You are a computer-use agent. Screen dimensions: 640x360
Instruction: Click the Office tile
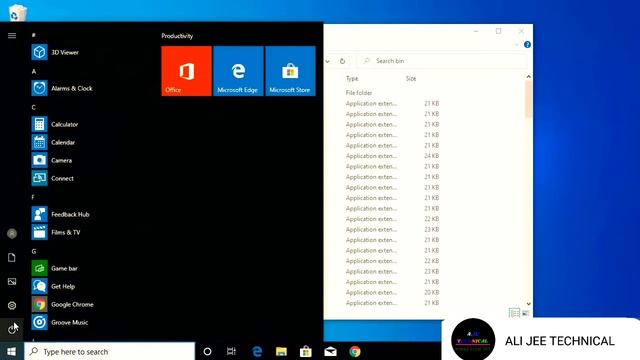[x=187, y=71]
